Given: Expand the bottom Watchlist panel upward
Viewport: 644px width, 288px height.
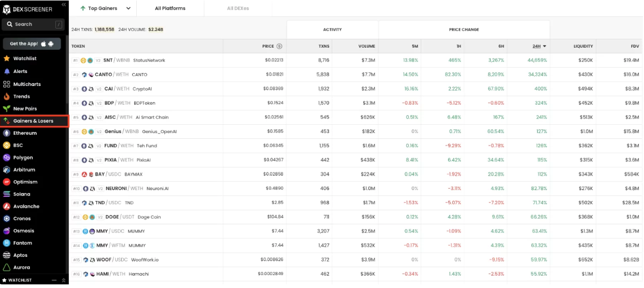Looking at the screenshot, I should [64, 280].
